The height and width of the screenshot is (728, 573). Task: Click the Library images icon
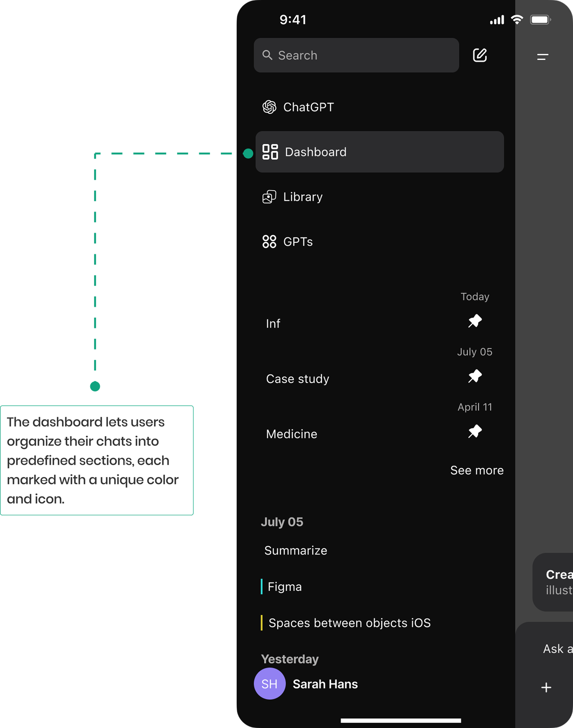269,197
